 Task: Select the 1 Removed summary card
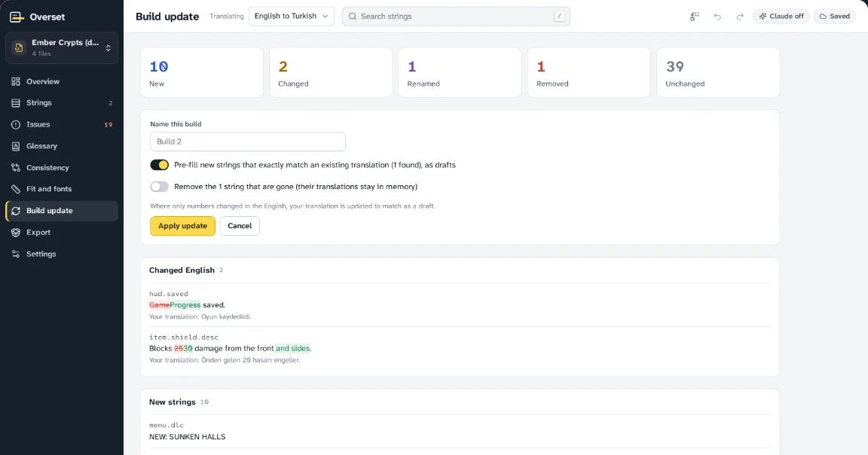(589, 72)
